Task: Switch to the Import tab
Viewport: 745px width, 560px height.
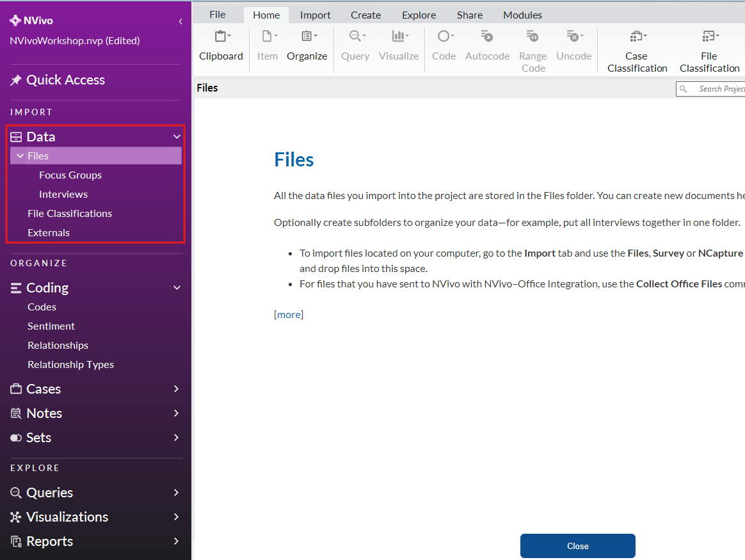Action: [x=315, y=15]
